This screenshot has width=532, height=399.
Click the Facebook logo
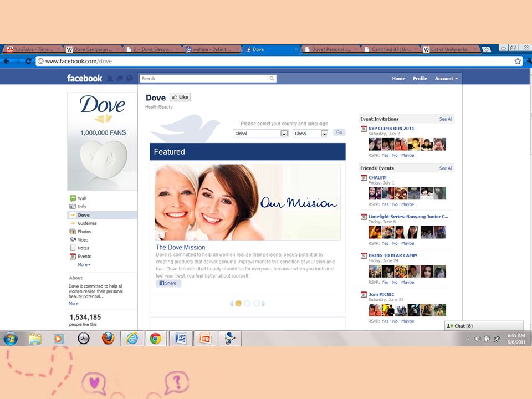[x=84, y=78]
